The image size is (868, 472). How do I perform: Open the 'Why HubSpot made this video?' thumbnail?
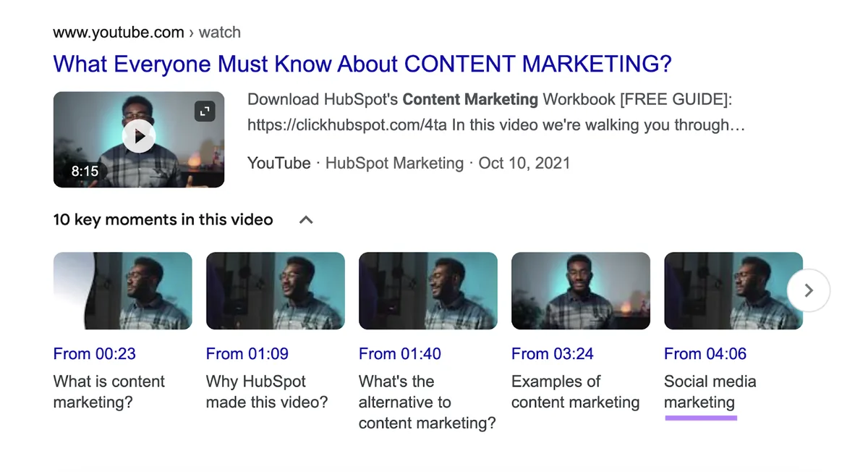(x=276, y=291)
